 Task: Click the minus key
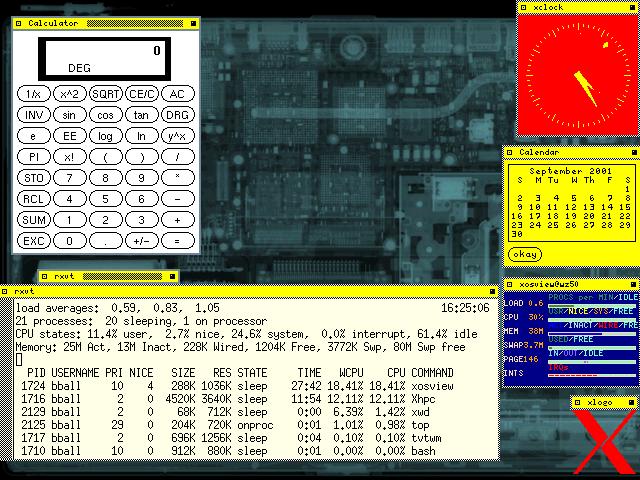point(178,199)
